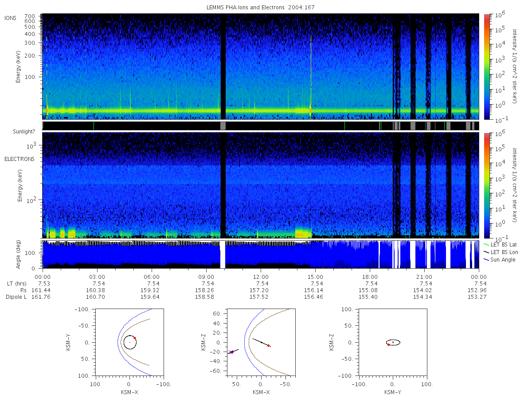Click the Rs value 154.02
532x399 pixels.
[422, 290]
